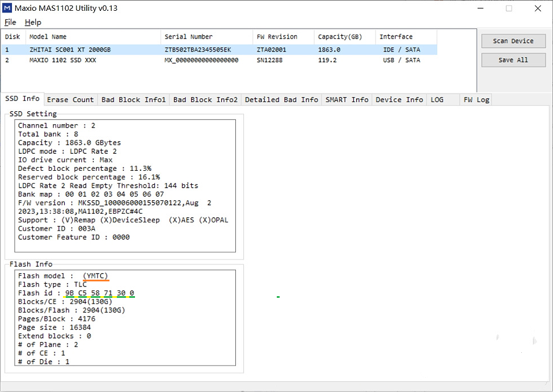Click the Capacity(GB) column header
The height and width of the screenshot is (392, 553).
345,37
